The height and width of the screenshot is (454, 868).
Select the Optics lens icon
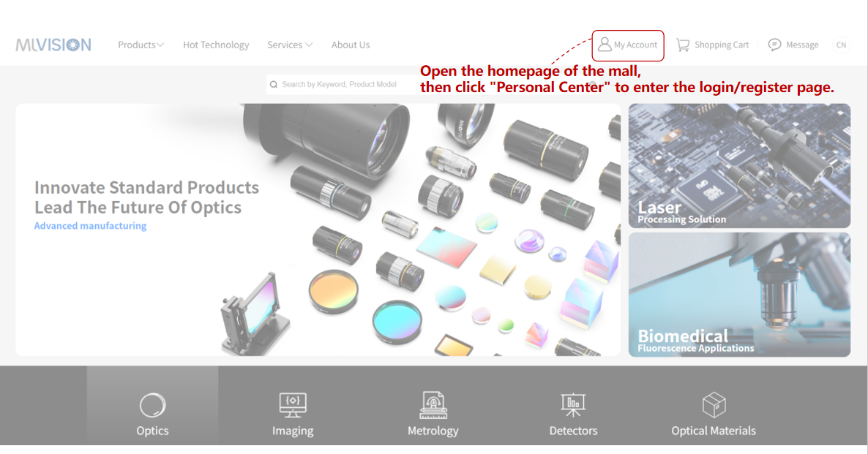pyautogui.click(x=152, y=405)
